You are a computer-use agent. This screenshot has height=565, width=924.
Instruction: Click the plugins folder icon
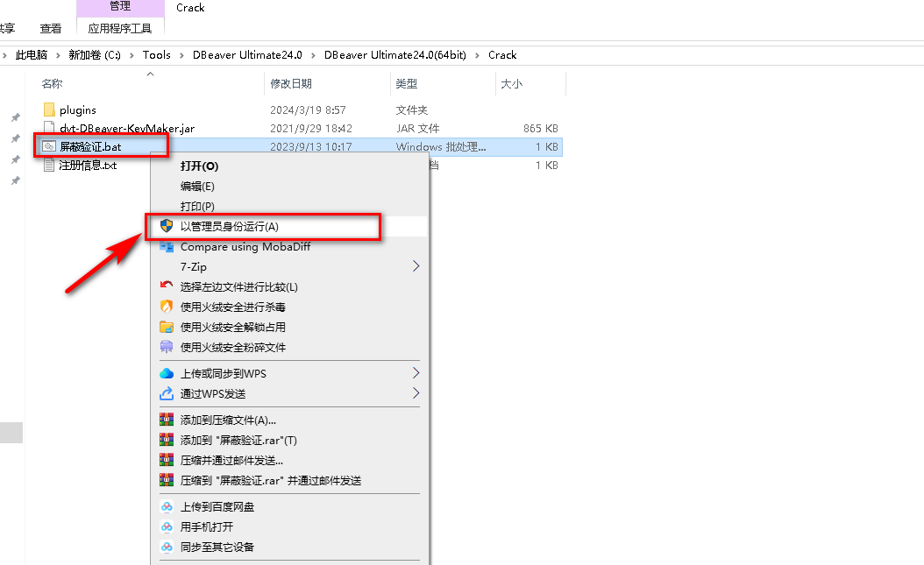(x=49, y=109)
